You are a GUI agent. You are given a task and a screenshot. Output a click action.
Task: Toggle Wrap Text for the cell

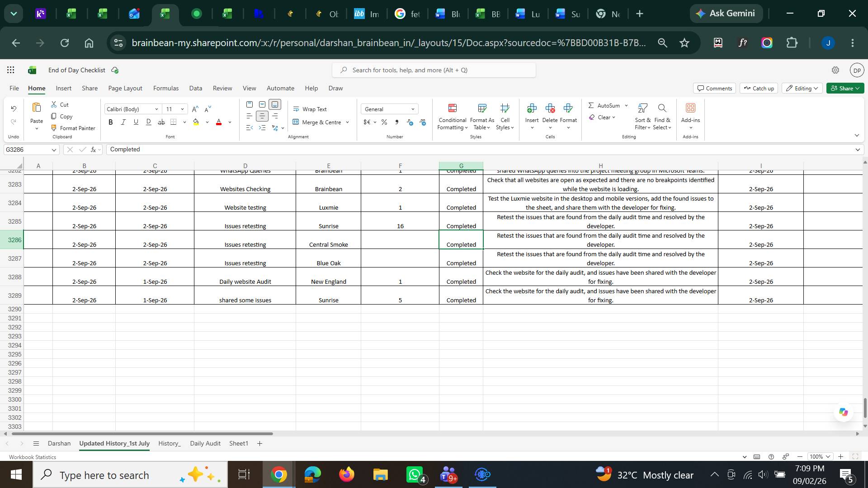[x=310, y=109]
